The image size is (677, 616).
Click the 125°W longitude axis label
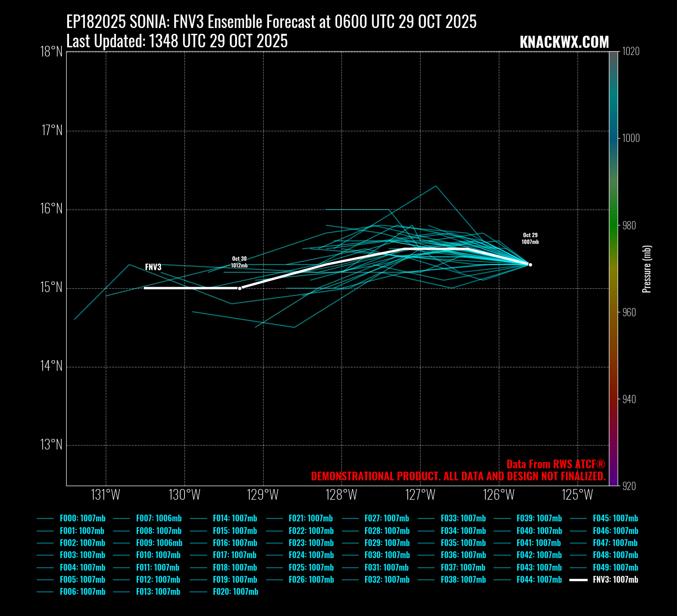(578, 495)
